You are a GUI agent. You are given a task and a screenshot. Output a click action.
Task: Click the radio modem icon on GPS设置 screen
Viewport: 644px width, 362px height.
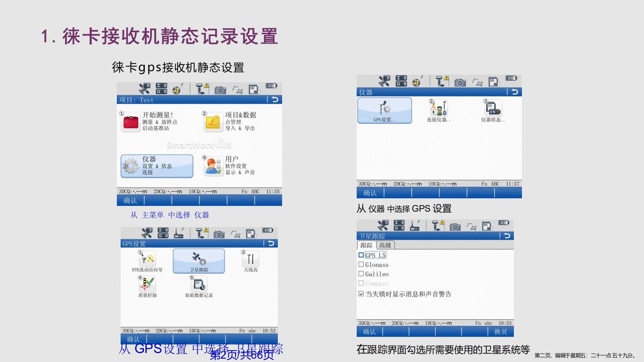tap(180, 233)
